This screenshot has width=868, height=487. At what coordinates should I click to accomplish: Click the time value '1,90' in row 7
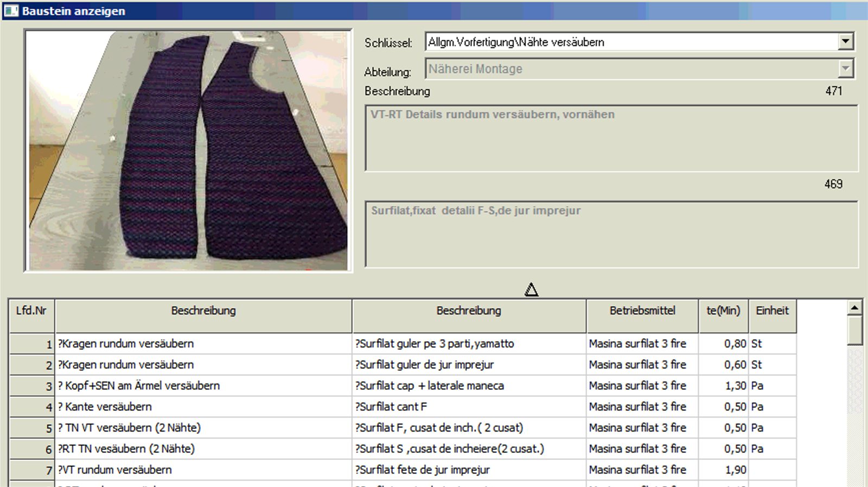[x=723, y=470]
